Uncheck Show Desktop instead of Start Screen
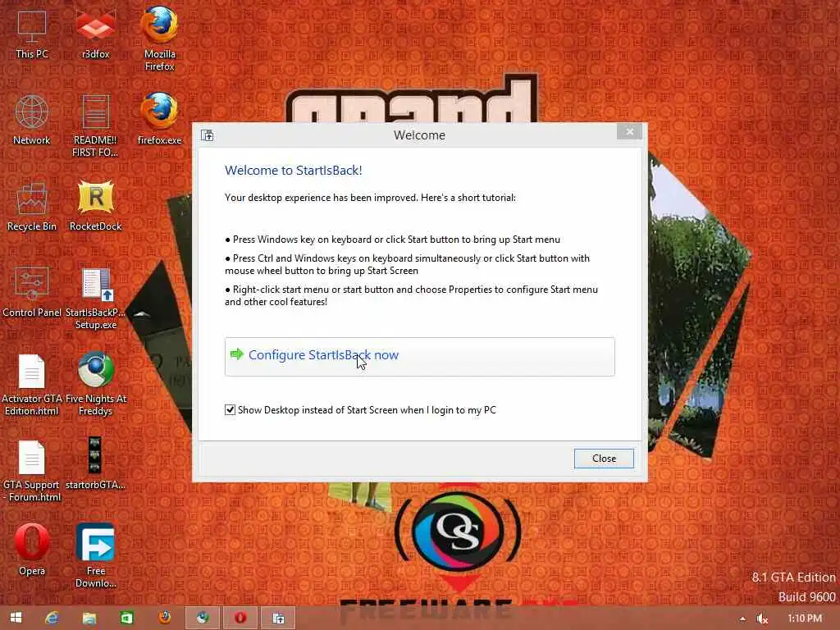This screenshot has width=840, height=630. pyautogui.click(x=230, y=410)
